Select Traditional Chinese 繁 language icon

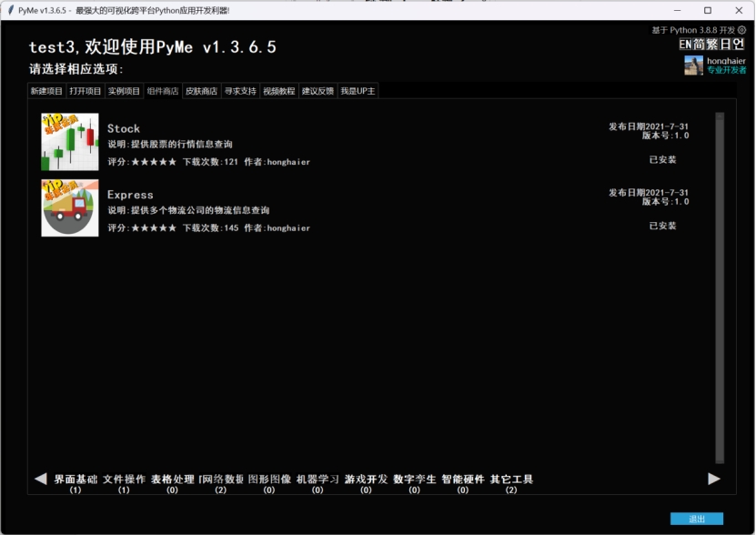tap(713, 44)
